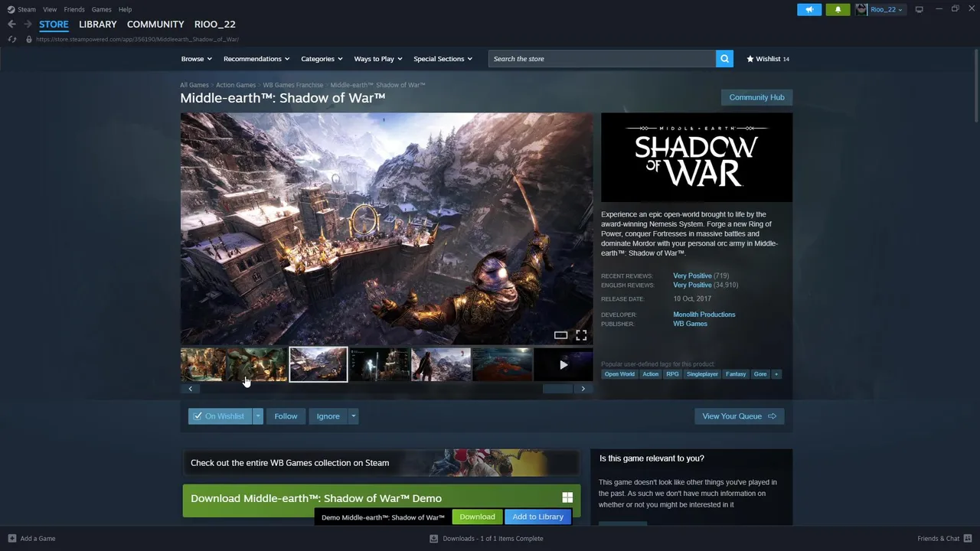
Task: Click the thumbnail strip scroll slider handle
Action: [x=557, y=389]
